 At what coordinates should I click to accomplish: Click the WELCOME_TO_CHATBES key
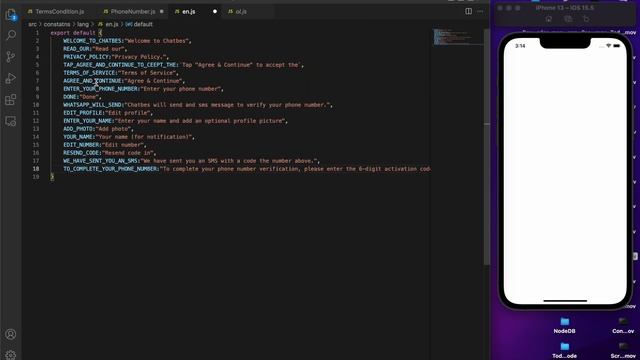(93, 41)
